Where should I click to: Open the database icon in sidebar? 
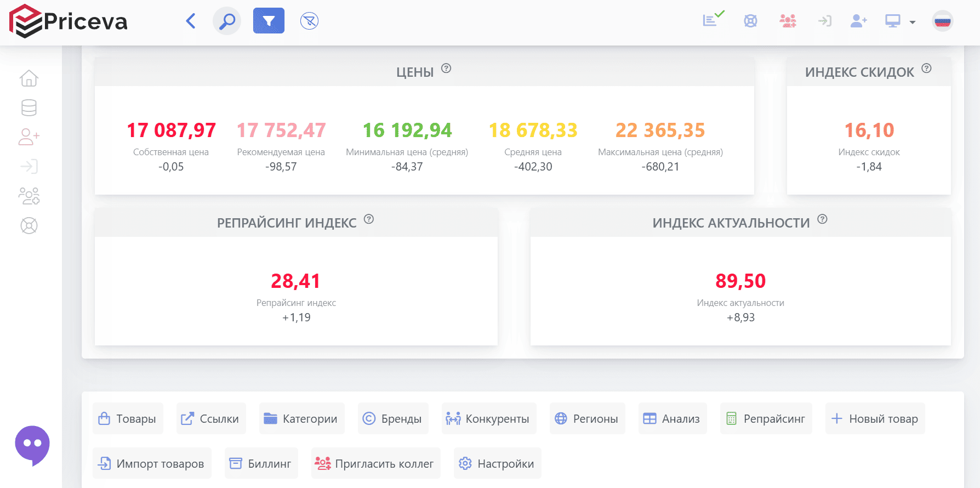[x=29, y=108]
